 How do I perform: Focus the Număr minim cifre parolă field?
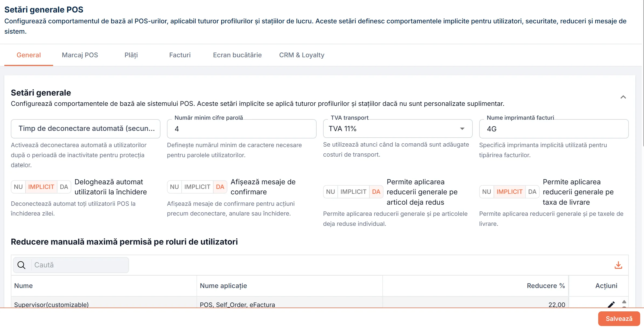(241, 129)
